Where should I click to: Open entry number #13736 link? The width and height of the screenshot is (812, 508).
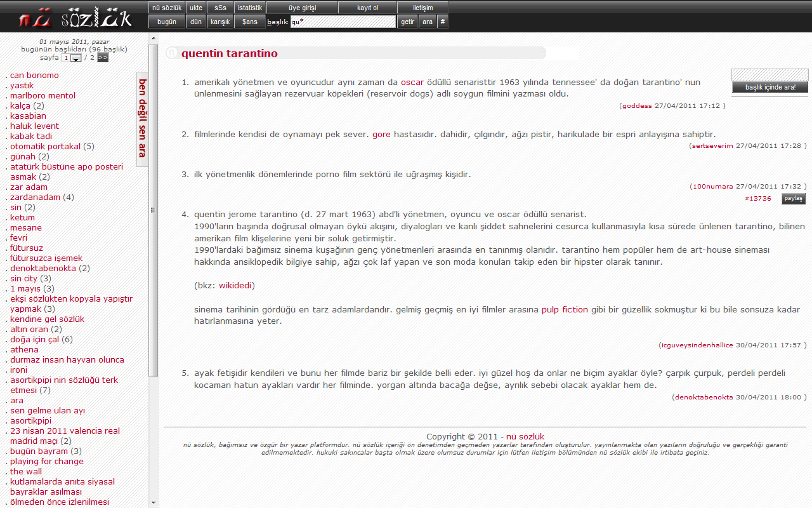tap(758, 199)
